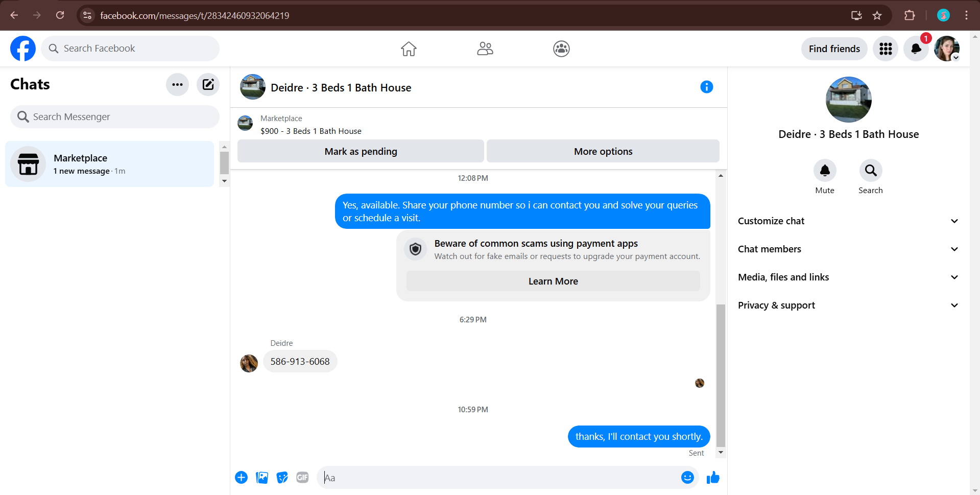Open the Marketplace chat conversation
980x495 pixels.
pos(110,164)
